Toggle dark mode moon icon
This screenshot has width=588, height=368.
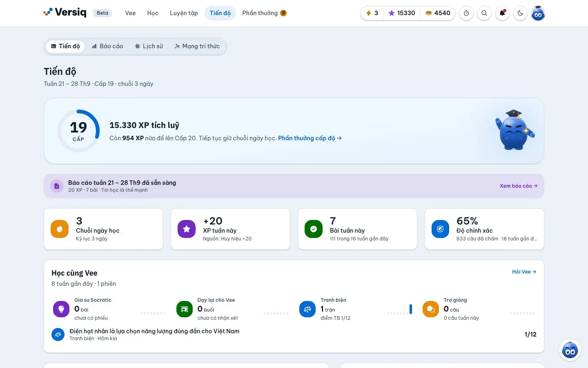(x=520, y=13)
